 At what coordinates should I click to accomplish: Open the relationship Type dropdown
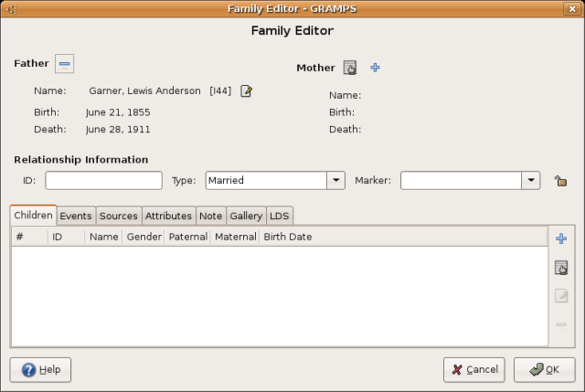[x=335, y=181]
